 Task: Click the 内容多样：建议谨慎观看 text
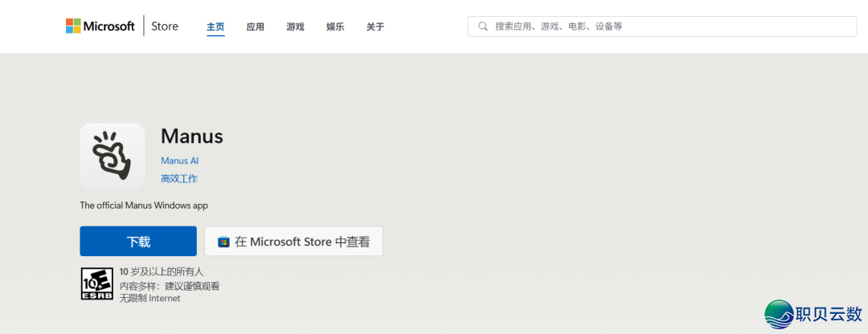click(170, 286)
